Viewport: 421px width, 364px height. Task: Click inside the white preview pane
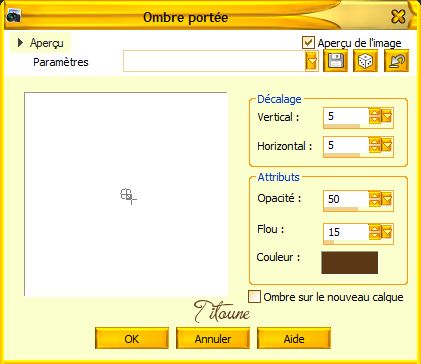coord(126,194)
